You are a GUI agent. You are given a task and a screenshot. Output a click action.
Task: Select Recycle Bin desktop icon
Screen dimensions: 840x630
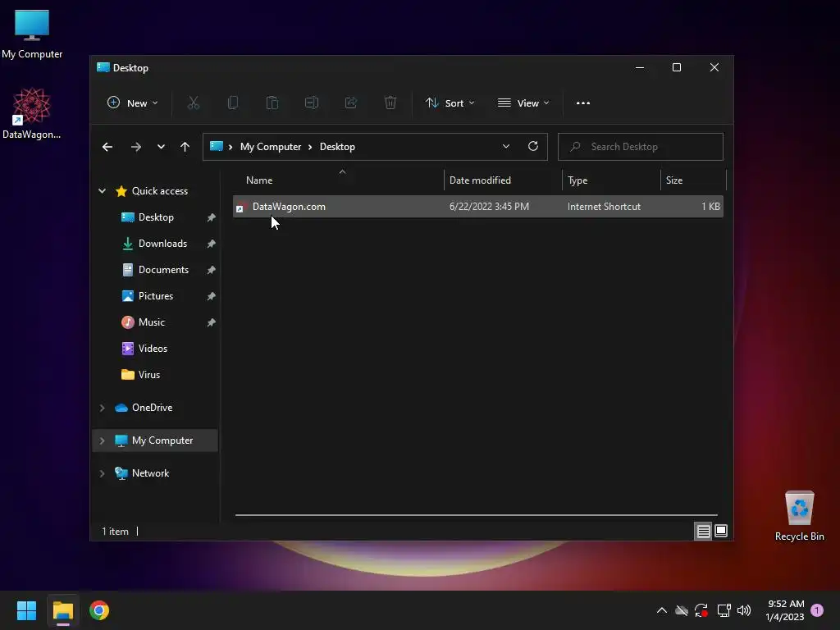[x=799, y=516]
